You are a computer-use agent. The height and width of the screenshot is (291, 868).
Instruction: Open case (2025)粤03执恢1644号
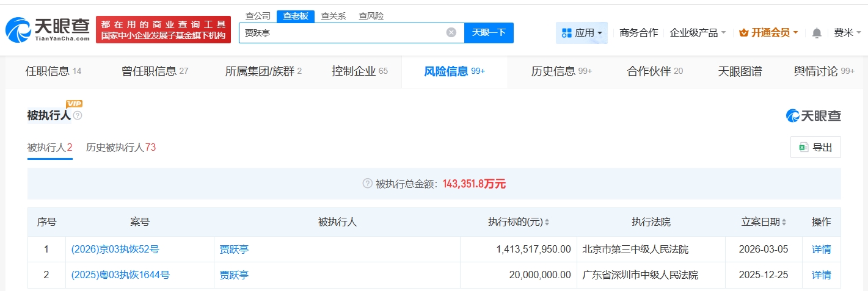point(120,275)
